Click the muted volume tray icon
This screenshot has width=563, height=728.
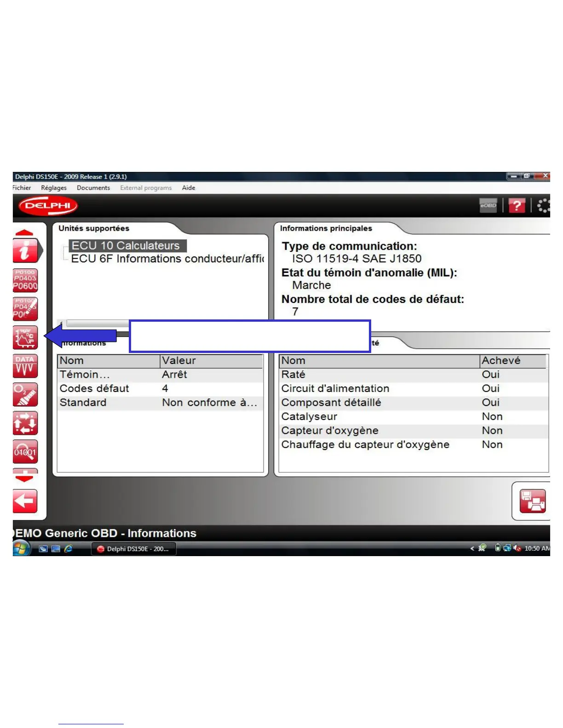517,548
